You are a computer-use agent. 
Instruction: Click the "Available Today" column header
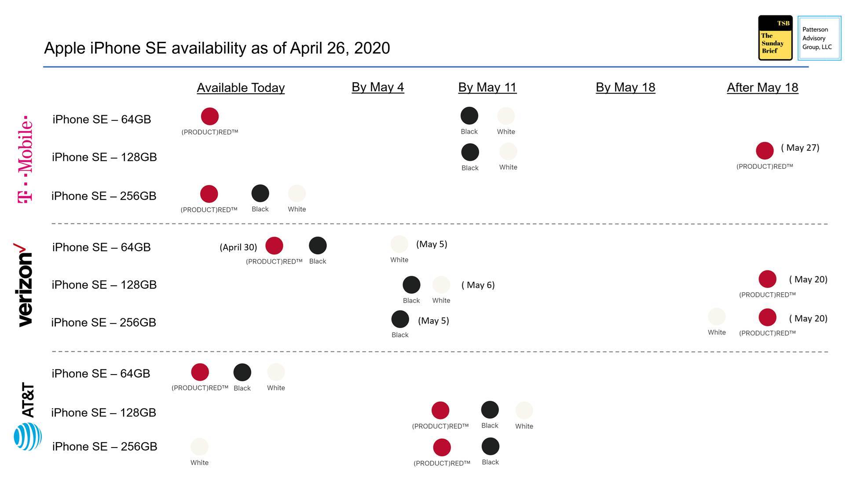241,88
